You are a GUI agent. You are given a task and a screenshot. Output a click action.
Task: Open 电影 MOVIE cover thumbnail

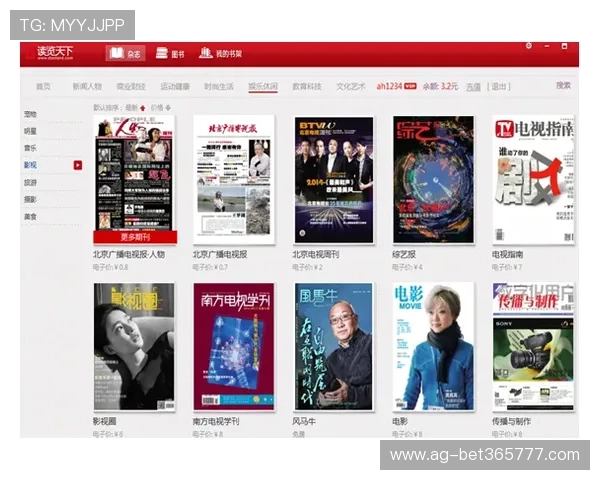(433, 347)
